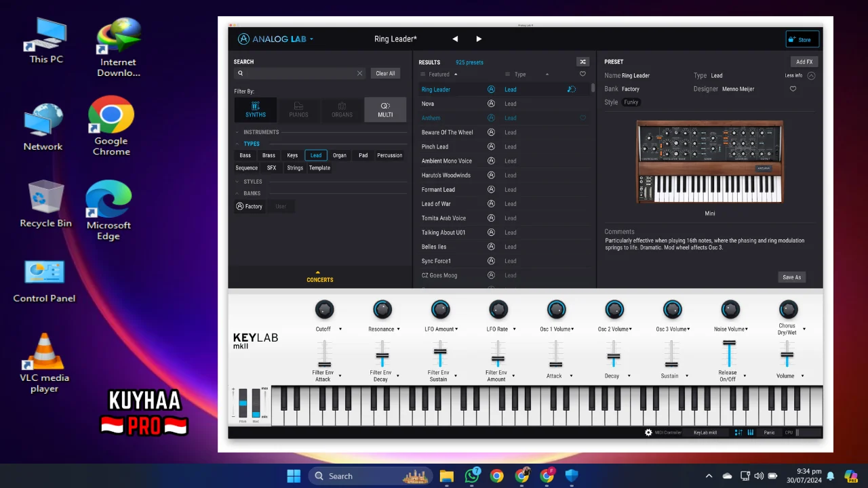
Task: Click the Mini synth image thumbnail
Action: click(709, 162)
